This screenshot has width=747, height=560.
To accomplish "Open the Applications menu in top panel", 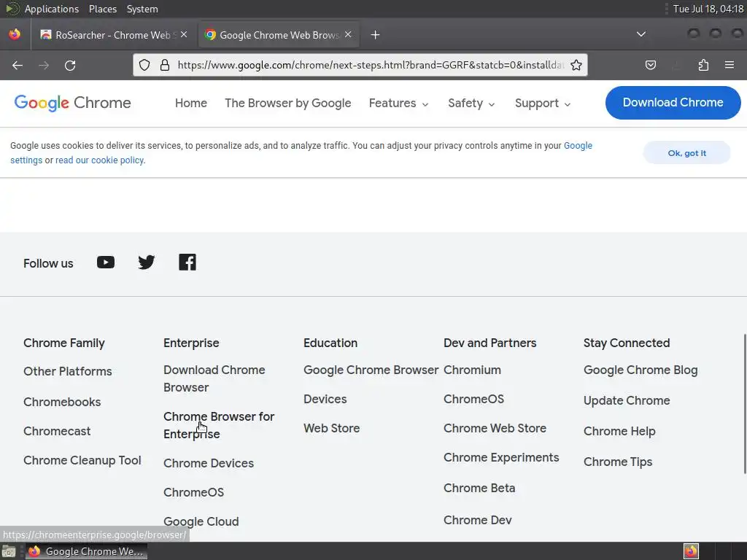I will 51,9.
